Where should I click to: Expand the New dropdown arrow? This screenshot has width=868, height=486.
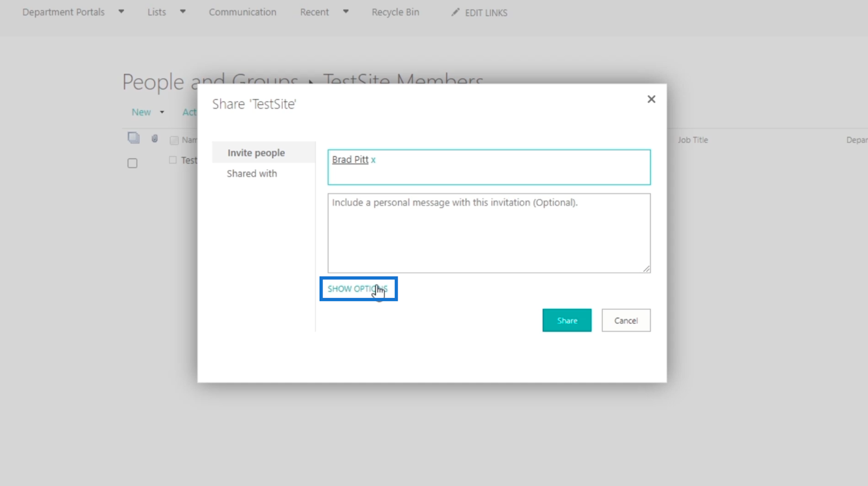click(x=162, y=112)
